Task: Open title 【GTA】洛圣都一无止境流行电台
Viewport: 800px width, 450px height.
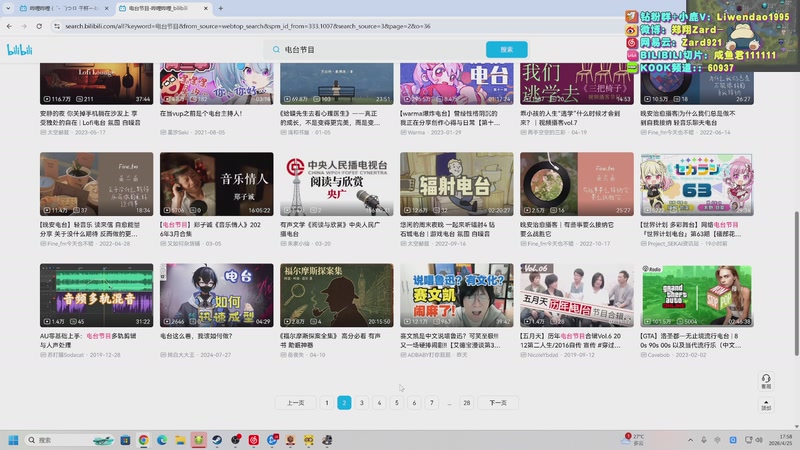Action: point(691,340)
